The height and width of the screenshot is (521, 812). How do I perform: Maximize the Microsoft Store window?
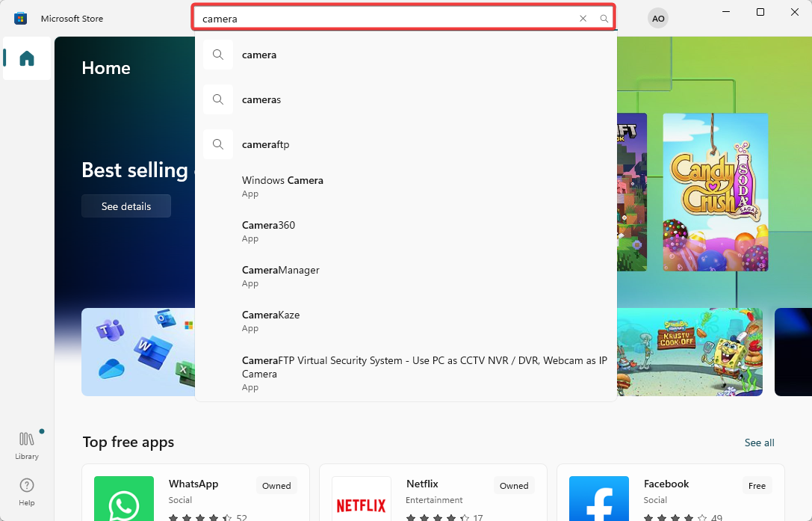click(760, 12)
